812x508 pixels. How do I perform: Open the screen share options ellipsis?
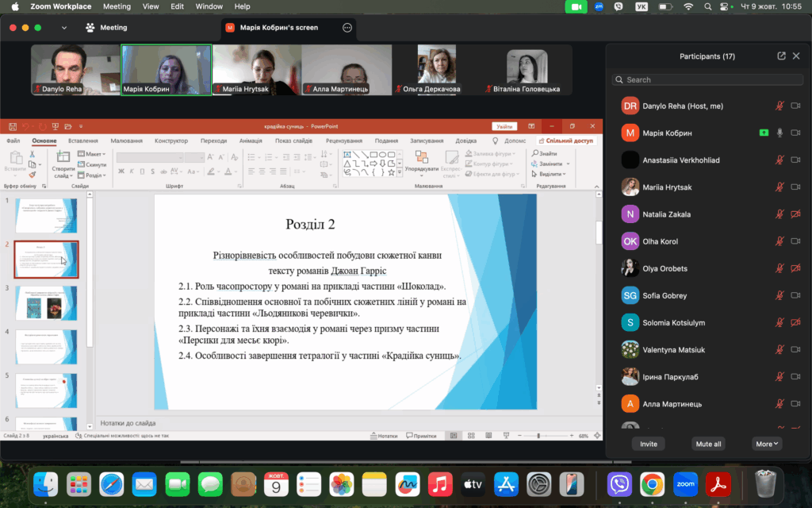[347, 27]
